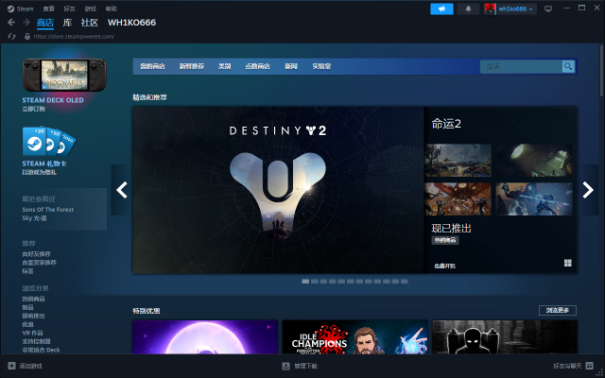Screen dimensions: 605x378
Task: Click the Big Picture mode monitor icon
Action: pos(548,9)
